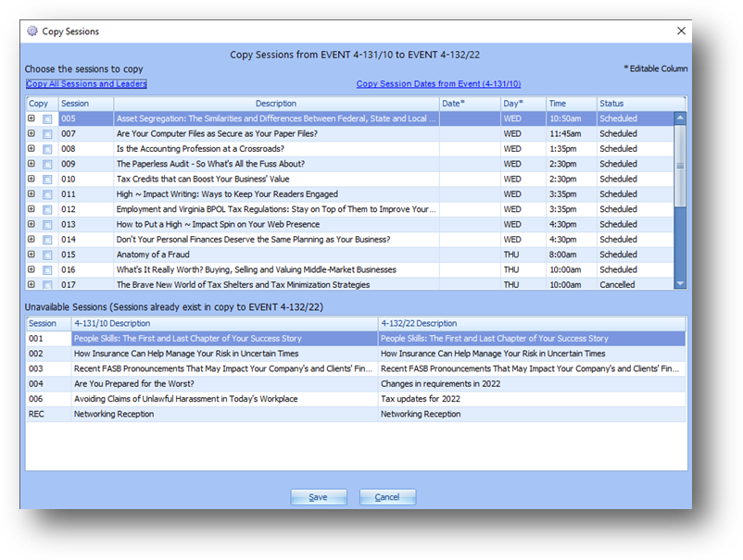Click the Cancelled status for session 017
Image resolution: width=743 pixels, height=560 pixels.
[x=635, y=284]
